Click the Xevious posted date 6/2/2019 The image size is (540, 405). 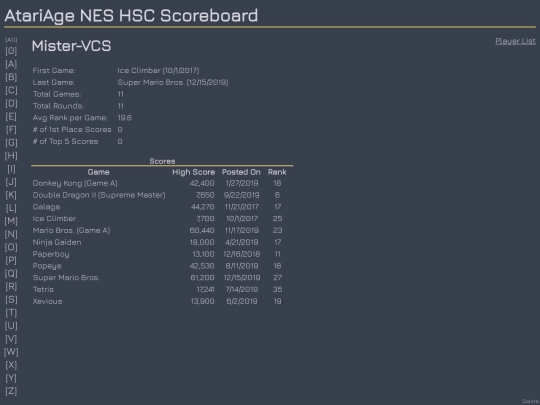tap(242, 301)
